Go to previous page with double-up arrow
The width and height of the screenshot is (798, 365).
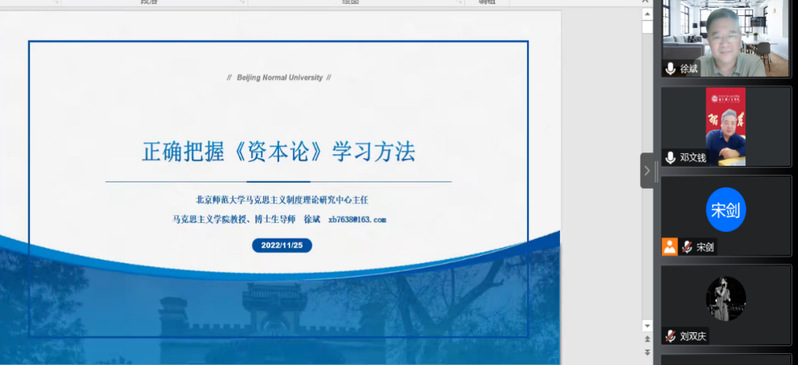(647, 339)
